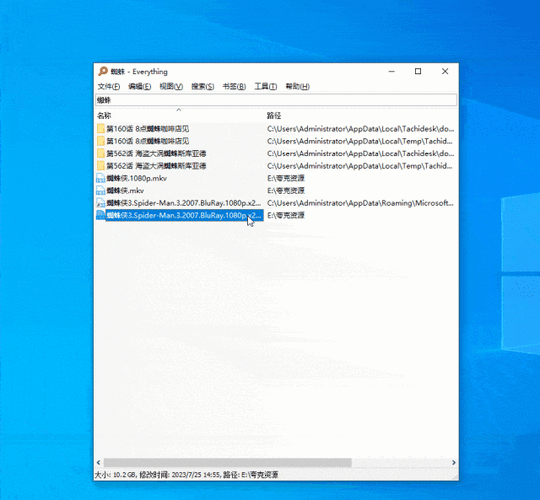Viewport: 540px width, 500px height.
Task: Open the 帮助(H) menu
Action: coord(298,86)
